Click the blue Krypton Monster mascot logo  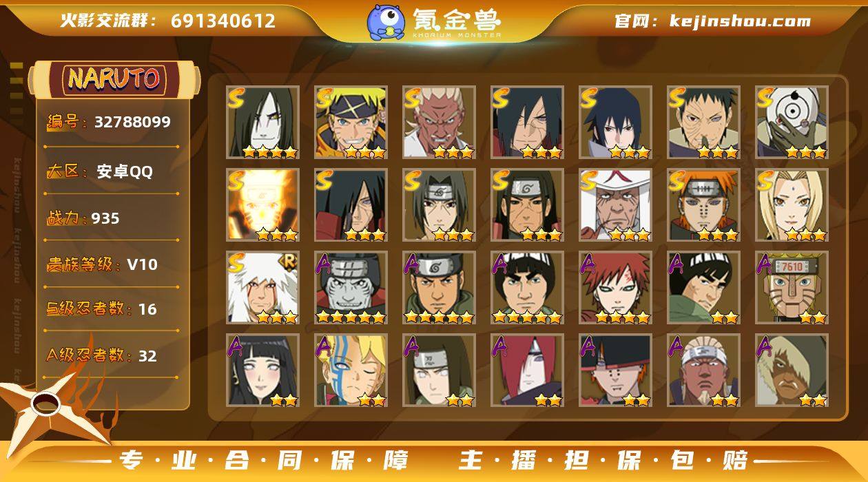pos(386,22)
